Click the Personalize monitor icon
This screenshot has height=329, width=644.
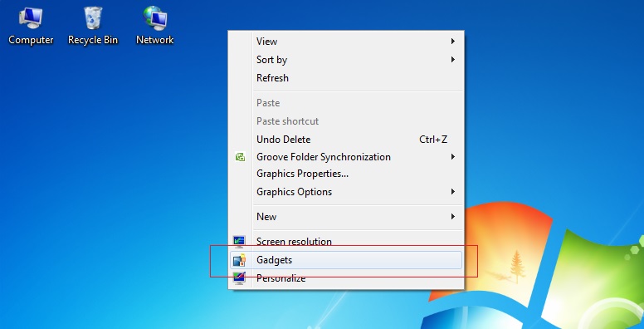tap(239, 278)
